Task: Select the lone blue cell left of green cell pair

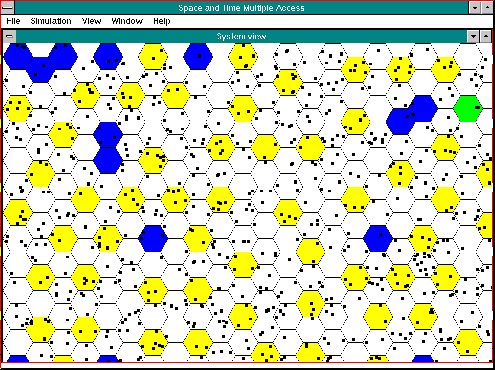Action: pyautogui.click(x=400, y=121)
